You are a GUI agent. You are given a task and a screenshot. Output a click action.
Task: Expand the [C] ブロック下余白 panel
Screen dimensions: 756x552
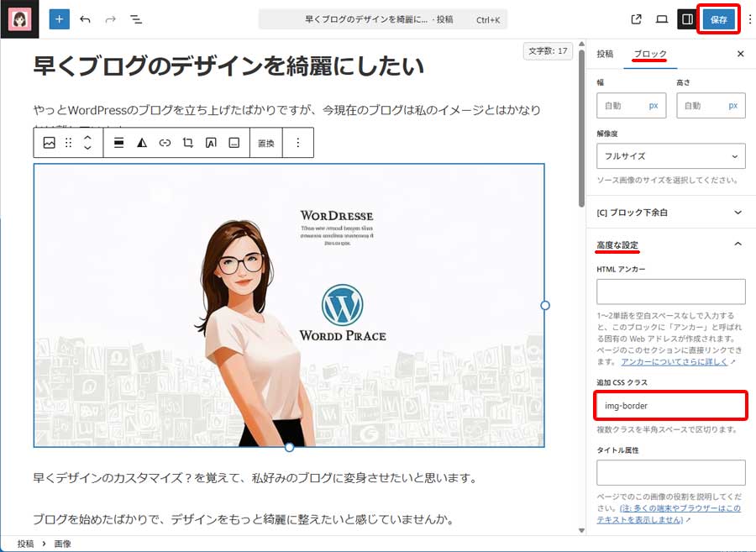(670, 213)
